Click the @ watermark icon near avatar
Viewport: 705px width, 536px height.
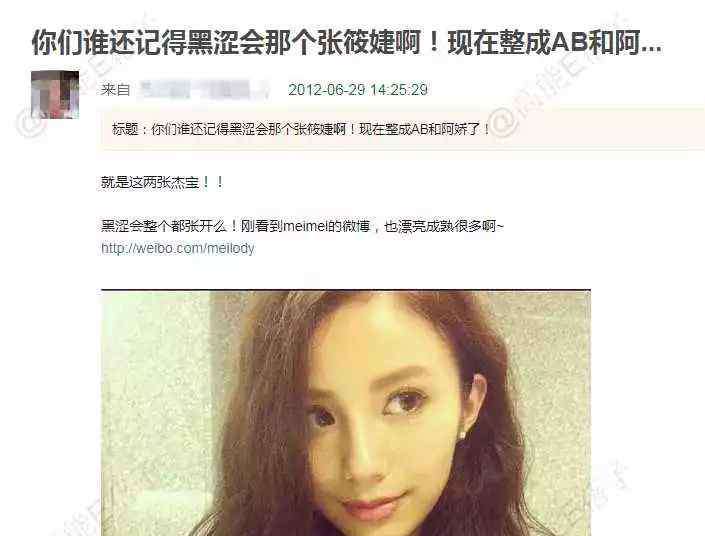click(29, 121)
